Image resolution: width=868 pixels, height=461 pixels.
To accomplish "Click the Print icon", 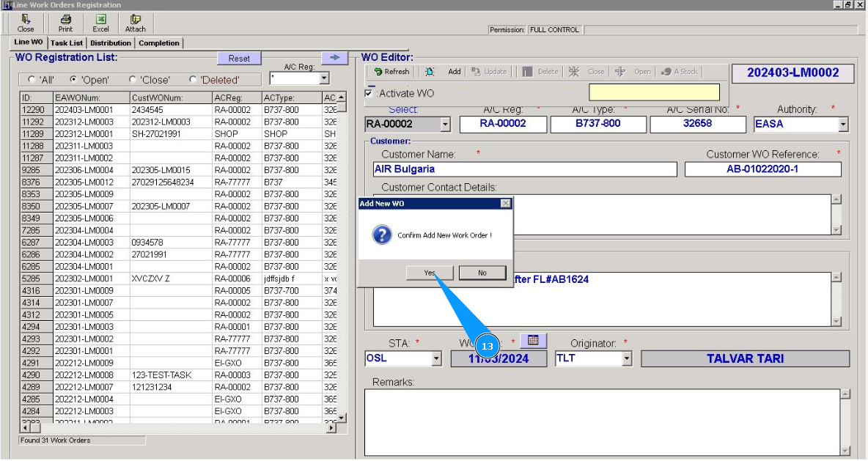I will [x=66, y=23].
